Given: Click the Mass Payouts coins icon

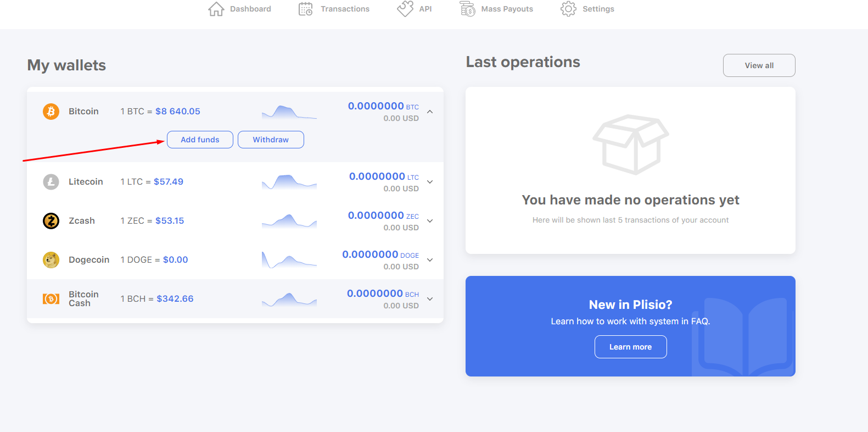Looking at the screenshot, I should [467, 9].
